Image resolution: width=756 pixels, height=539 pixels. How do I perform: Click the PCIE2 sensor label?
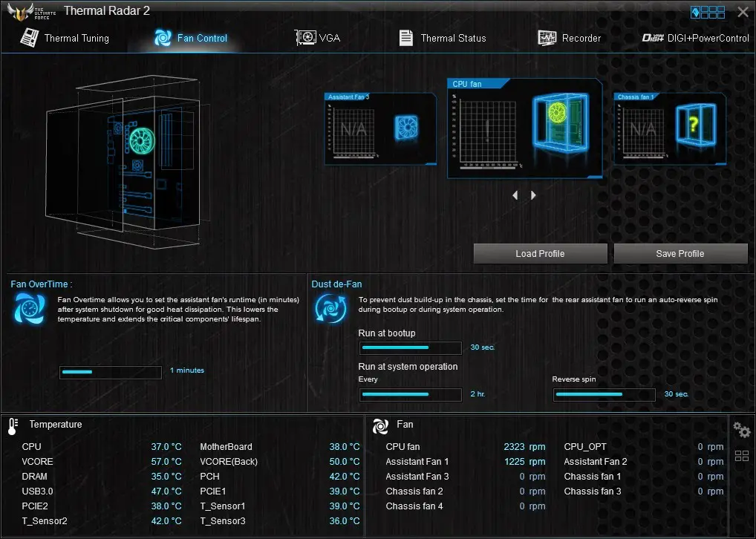[x=35, y=506]
